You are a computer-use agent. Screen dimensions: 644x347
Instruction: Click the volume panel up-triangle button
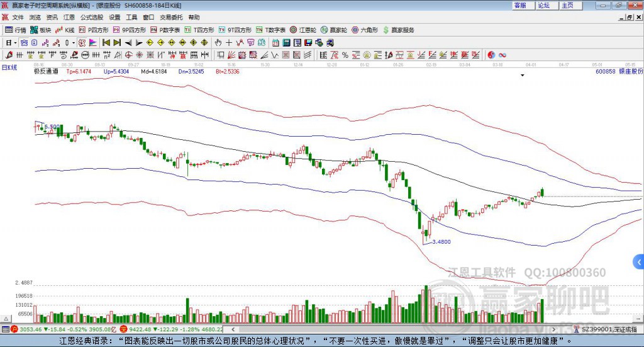[x=6, y=319]
